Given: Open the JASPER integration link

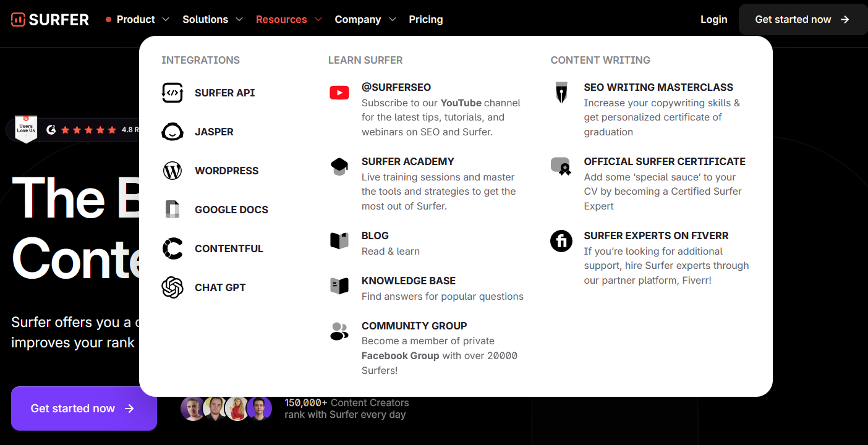Looking at the screenshot, I should click(214, 132).
